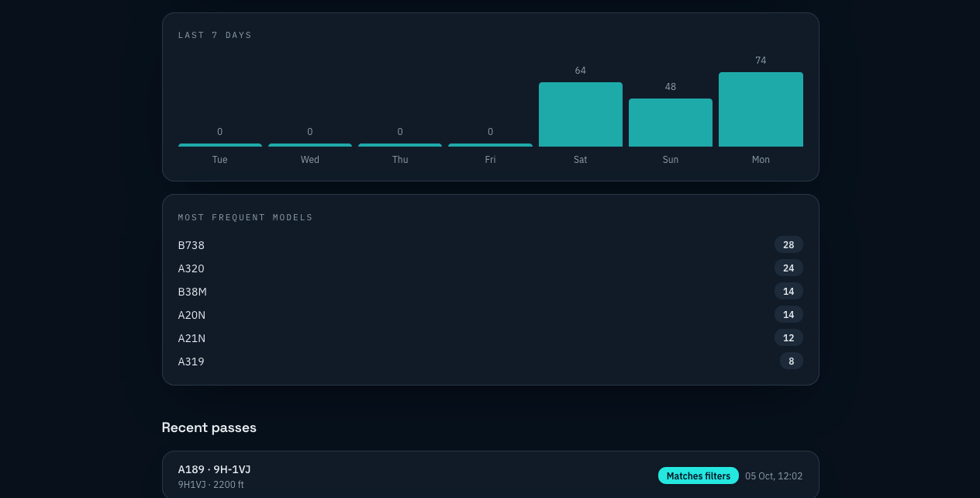Click the count badge next to A20N
Screen dimensions: 980x498
(x=788, y=315)
